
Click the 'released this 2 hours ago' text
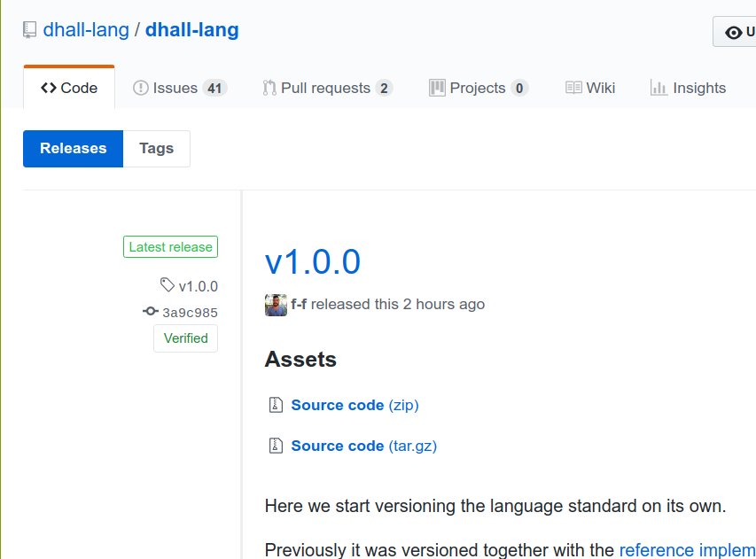[398, 304]
